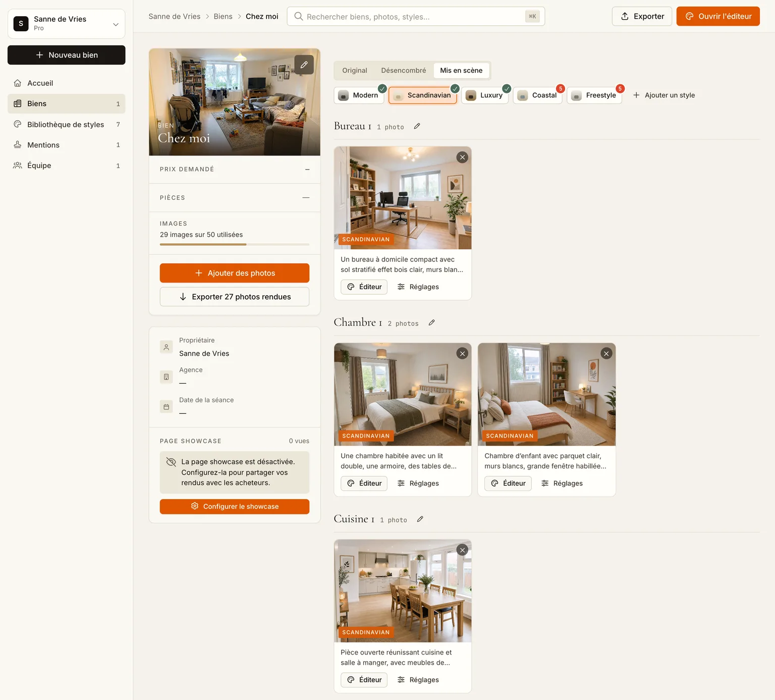
Task: Switch to the Original tab
Action: pyautogui.click(x=355, y=71)
